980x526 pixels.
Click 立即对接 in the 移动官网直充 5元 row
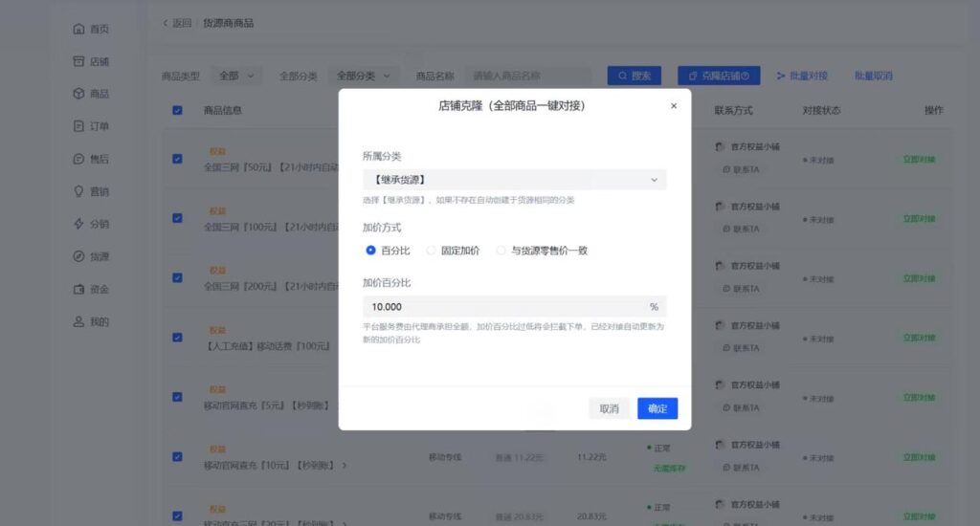[x=919, y=397]
